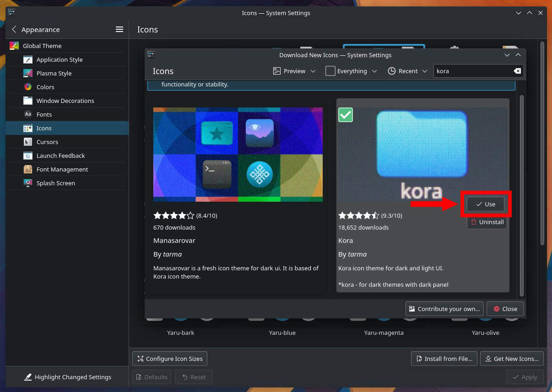Go back to Appearance via the arrow icon

coord(14,29)
